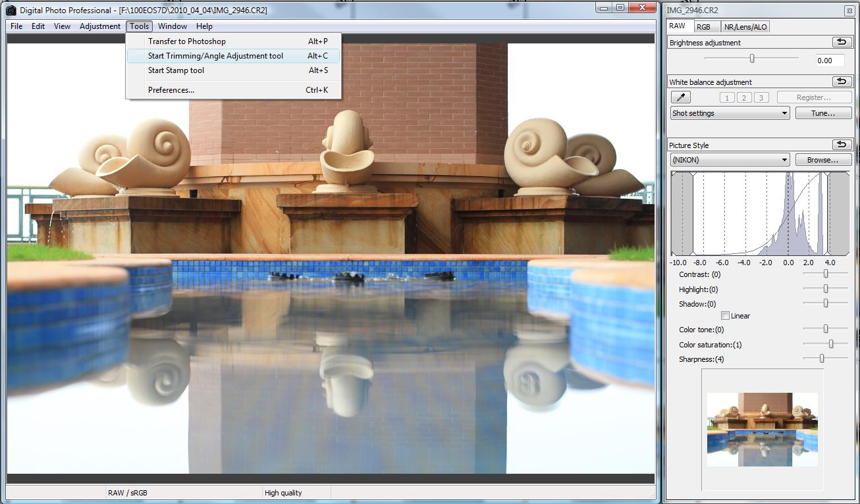The image size is (860, 504).
Task: Open the Adjustment menu
Action: [x=100, y=26]
